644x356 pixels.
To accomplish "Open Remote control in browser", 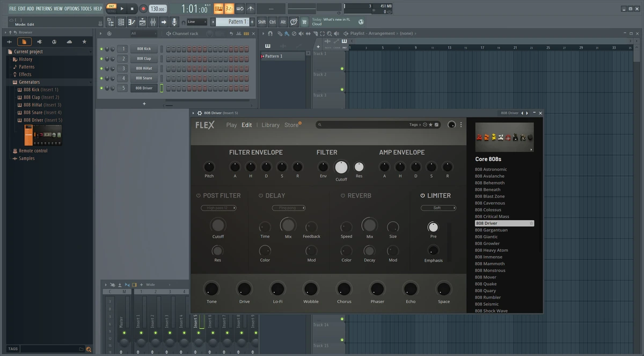I will 33,151.
